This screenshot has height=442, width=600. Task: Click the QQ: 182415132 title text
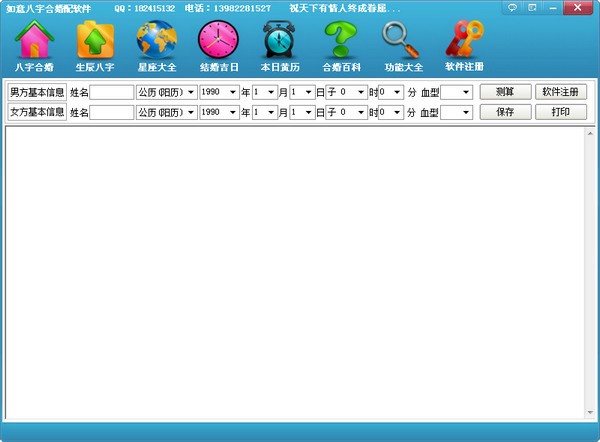click(145, 8)
